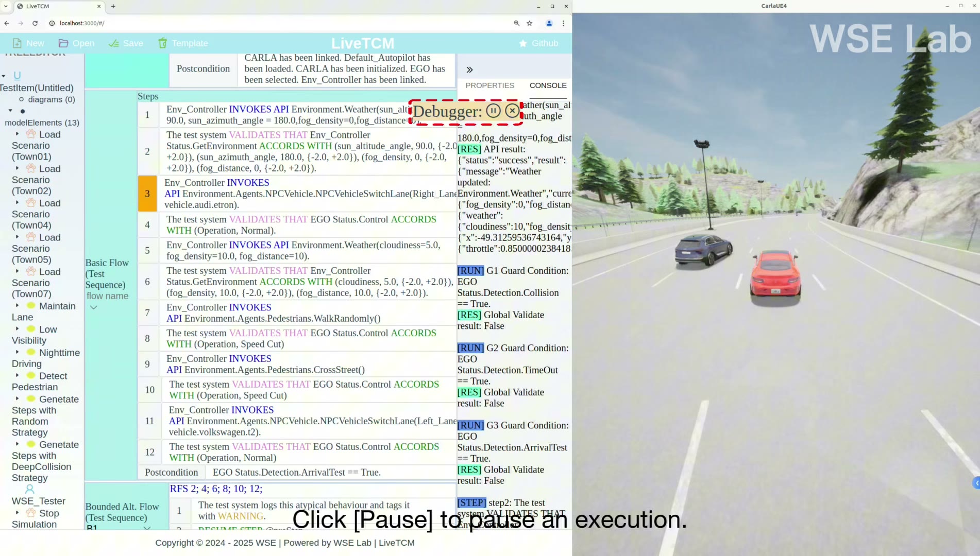
Task: Open the browser profile icon
Action: (x=549, y=23)
